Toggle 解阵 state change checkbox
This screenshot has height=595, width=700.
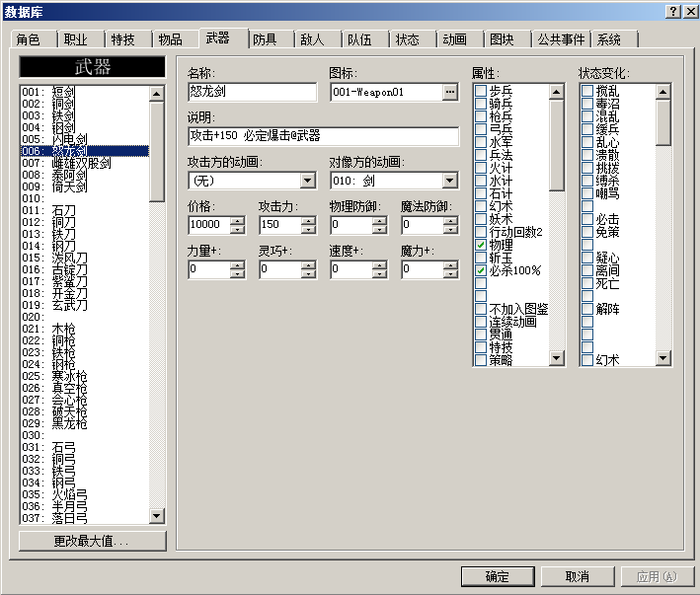pyautogui.click(x=587, y=309)
